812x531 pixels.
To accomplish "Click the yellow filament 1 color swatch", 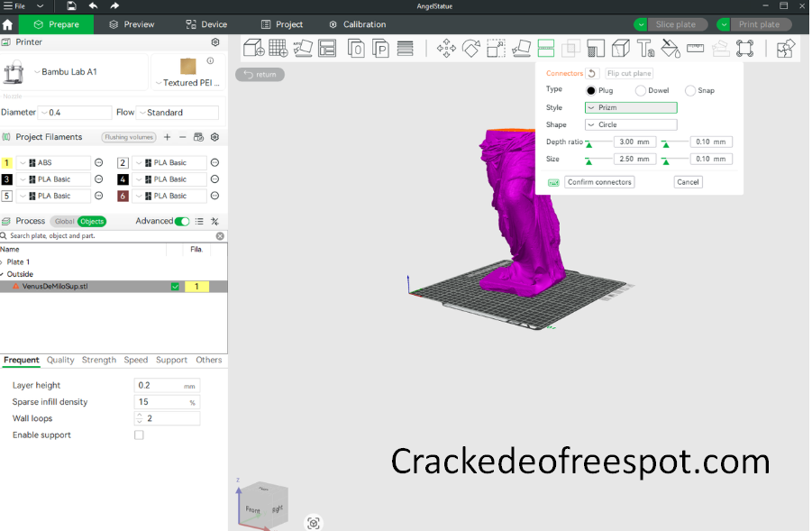I will (7, 163).
